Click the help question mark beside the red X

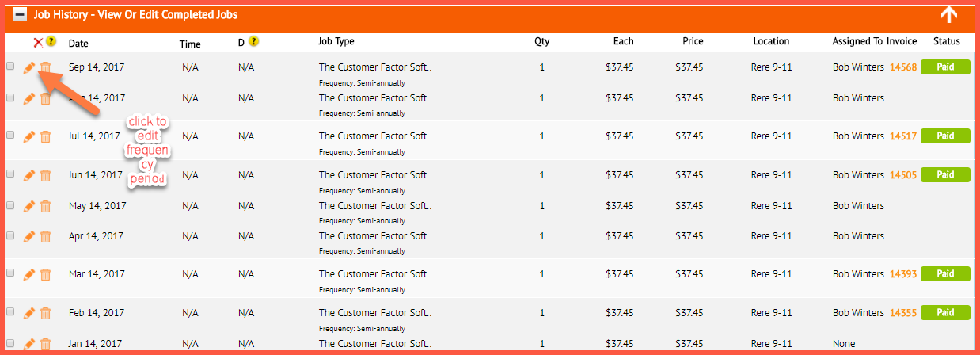[51, 41]
